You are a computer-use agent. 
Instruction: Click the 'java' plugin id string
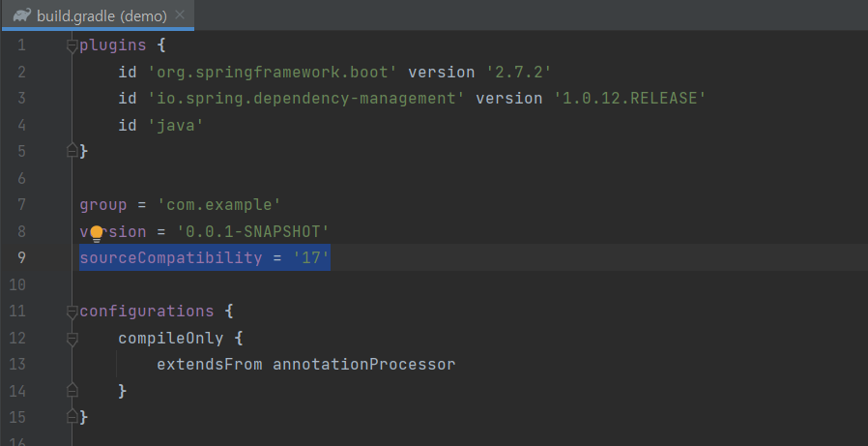[x=176, y=125]
